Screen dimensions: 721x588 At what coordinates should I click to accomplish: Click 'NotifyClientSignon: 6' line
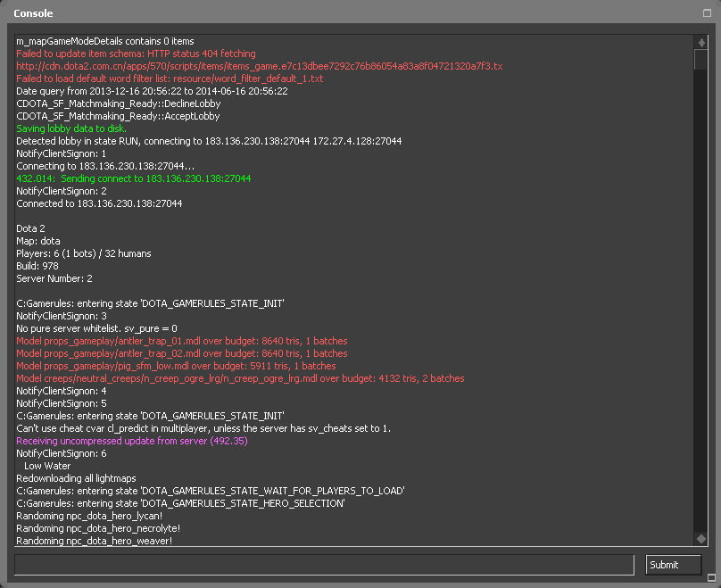point(62,453)
